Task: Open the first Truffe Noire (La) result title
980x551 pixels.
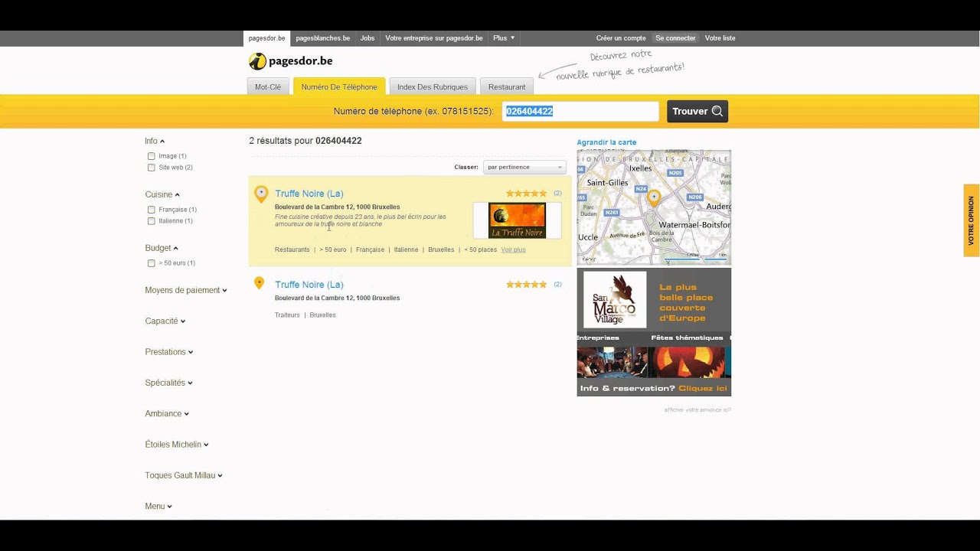Action: [309, 194]
